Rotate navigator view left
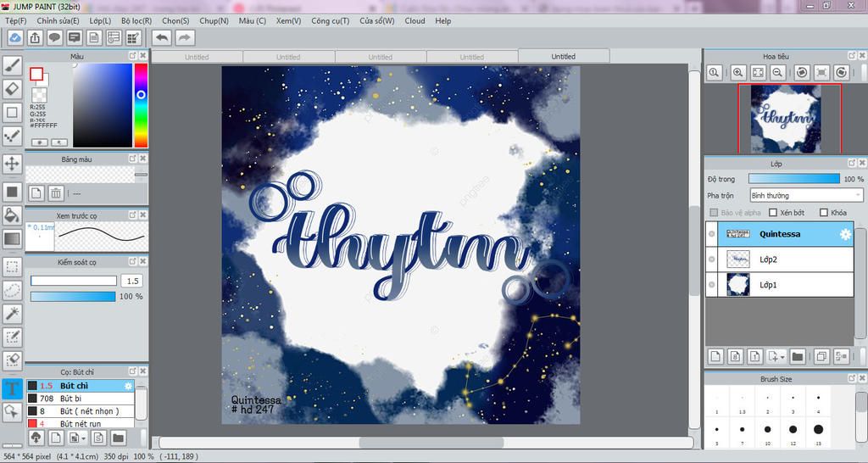This screenshot has width=868, height=463. click(x=802, y=73)
